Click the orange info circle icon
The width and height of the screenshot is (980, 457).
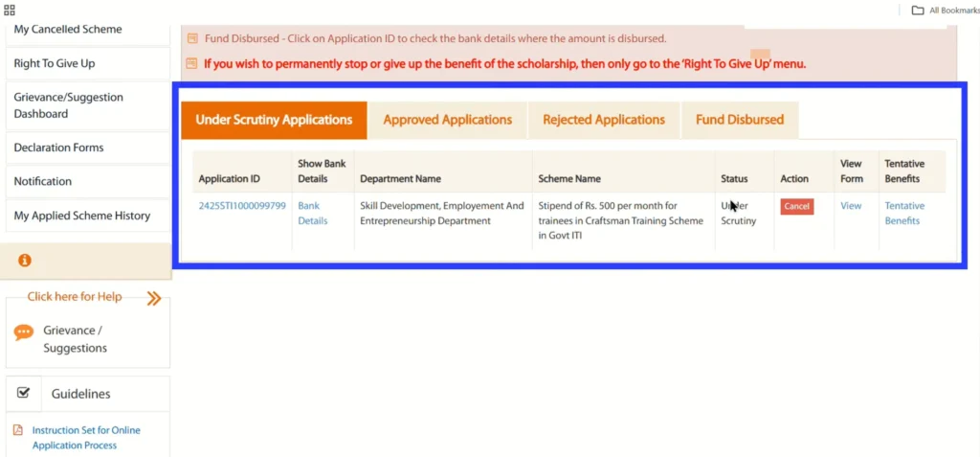[25, 260]
